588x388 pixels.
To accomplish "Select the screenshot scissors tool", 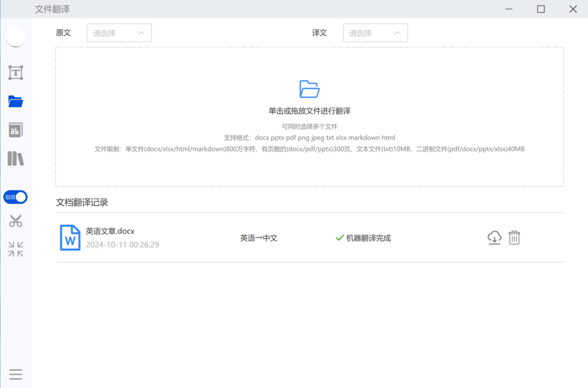I will 15,221.
